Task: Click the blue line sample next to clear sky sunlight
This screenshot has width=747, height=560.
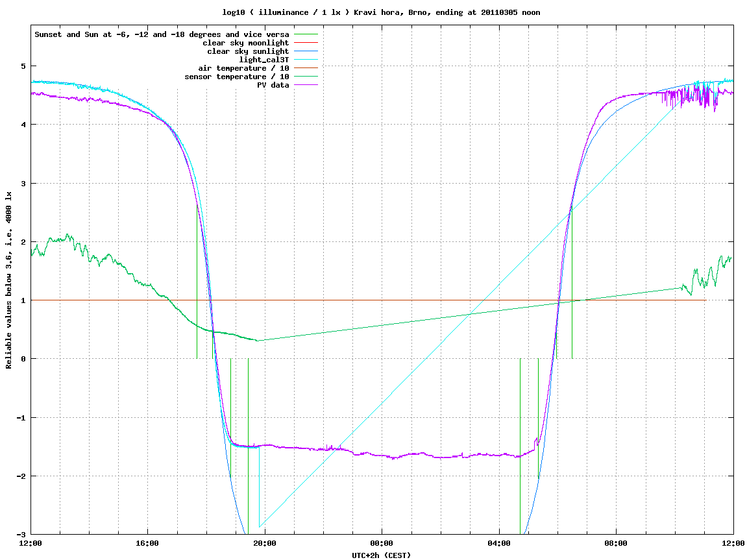Action: (306, 51)
